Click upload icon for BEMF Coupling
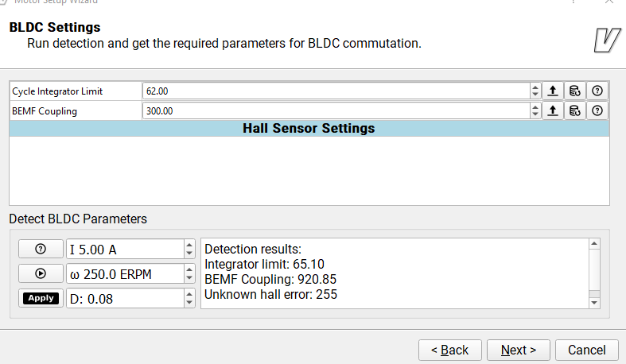The image size is (626, 364). pyautogui.click(x=553, y=110)
